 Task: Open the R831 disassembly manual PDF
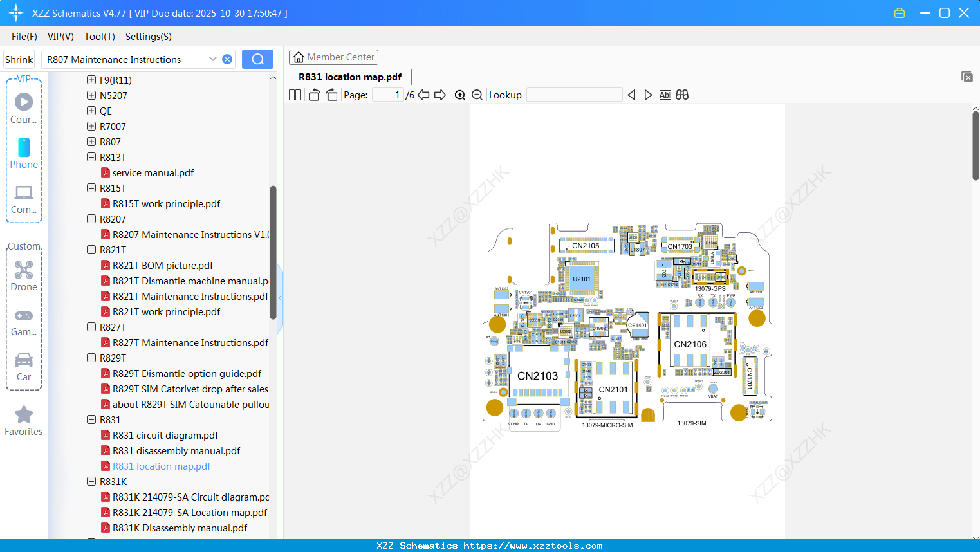(176, 450)
